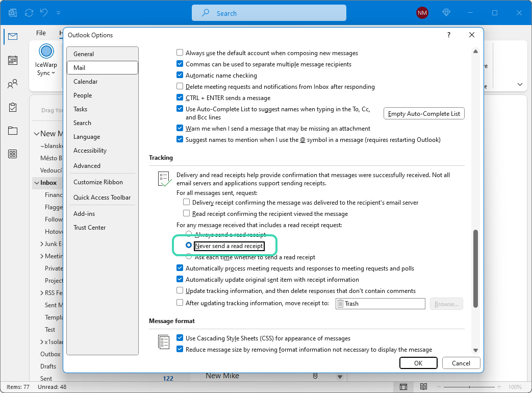Click Empty Auto-Complete List button

[x=424, y=114]
